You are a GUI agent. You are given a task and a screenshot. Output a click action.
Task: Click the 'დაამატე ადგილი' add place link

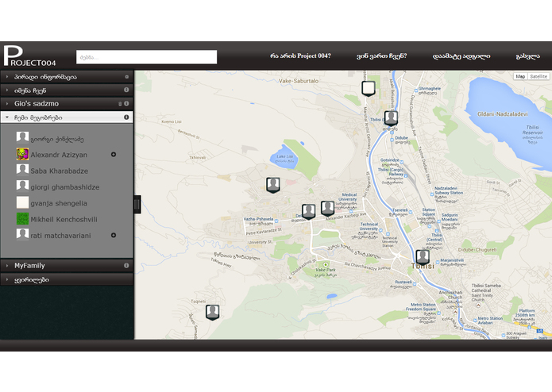point(461,56)
